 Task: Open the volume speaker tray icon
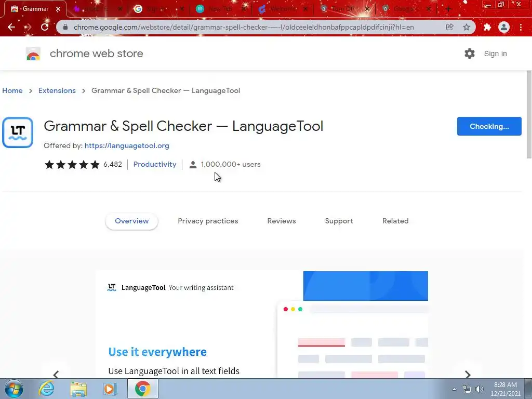pyautogui.click(x=479, y=389)
